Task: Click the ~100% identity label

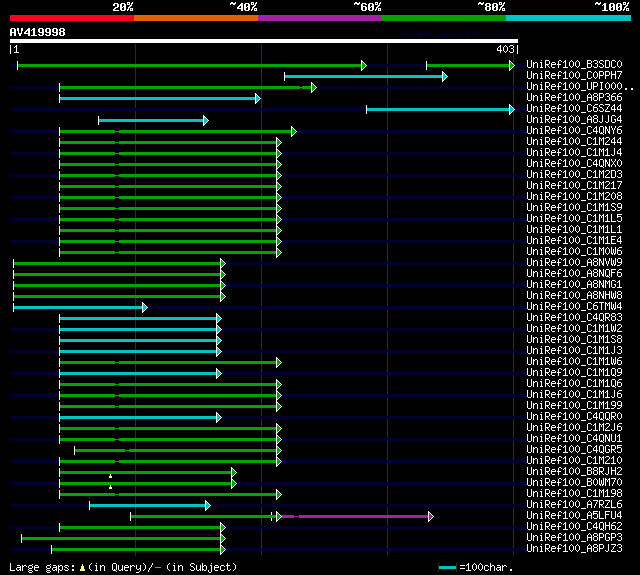Action: tap(611, 7)
